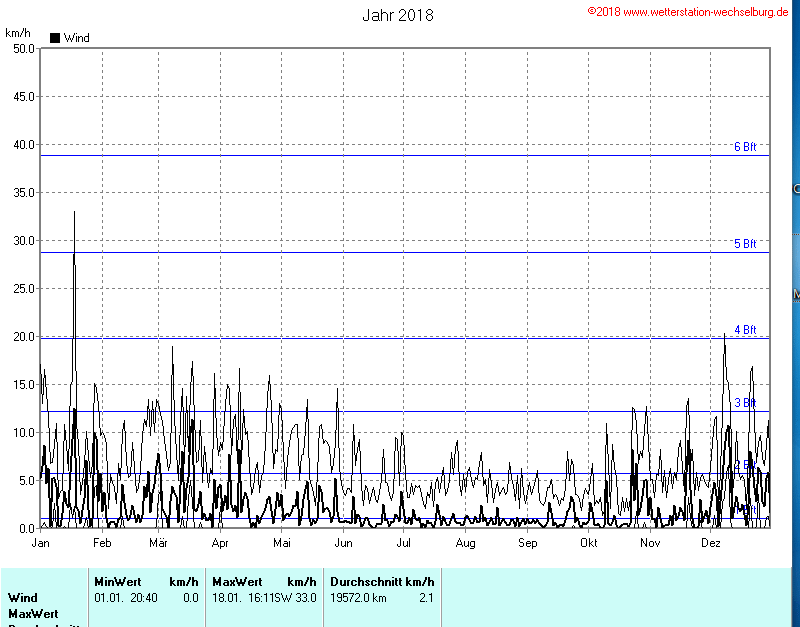This screenshot has height=627, width=800.
Task: Select the 'Nov' month label
Action: 650,543
